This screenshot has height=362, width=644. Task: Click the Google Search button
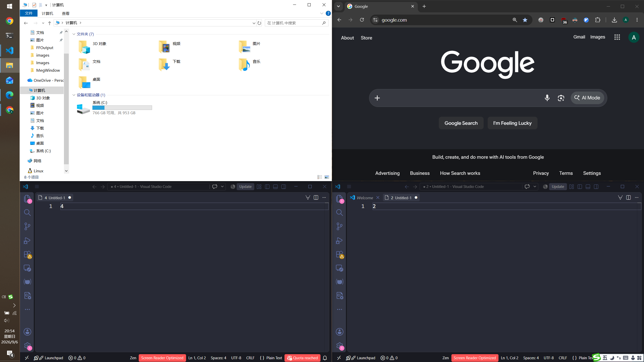(x=461, y=123)
